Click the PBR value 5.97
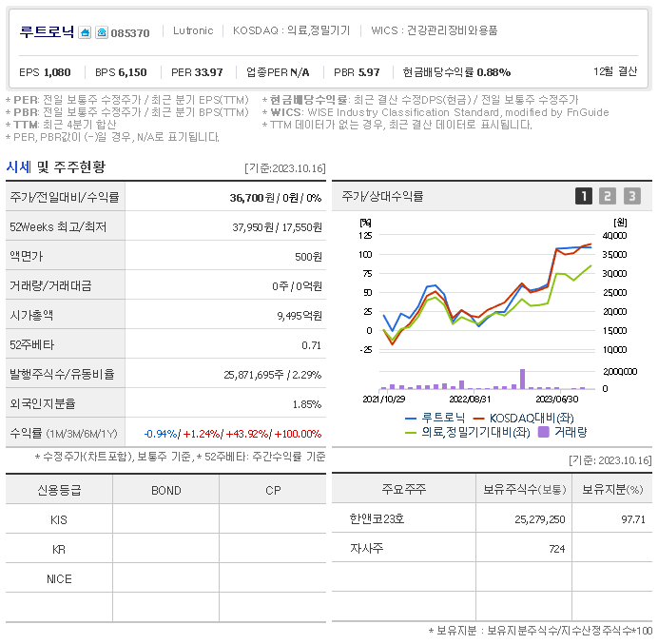 pyautogui.click(x=369, y=72)
